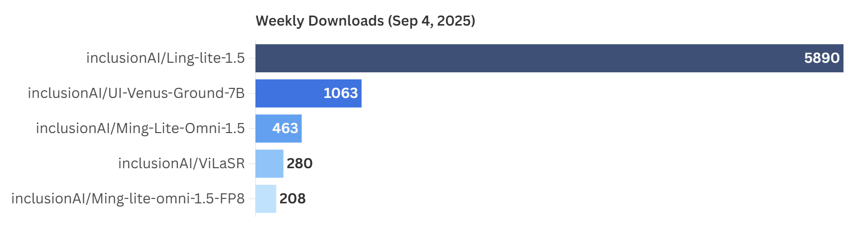Click the 5890 value label
This screenshot has height=235, width=868.
[x=821, y=58]
